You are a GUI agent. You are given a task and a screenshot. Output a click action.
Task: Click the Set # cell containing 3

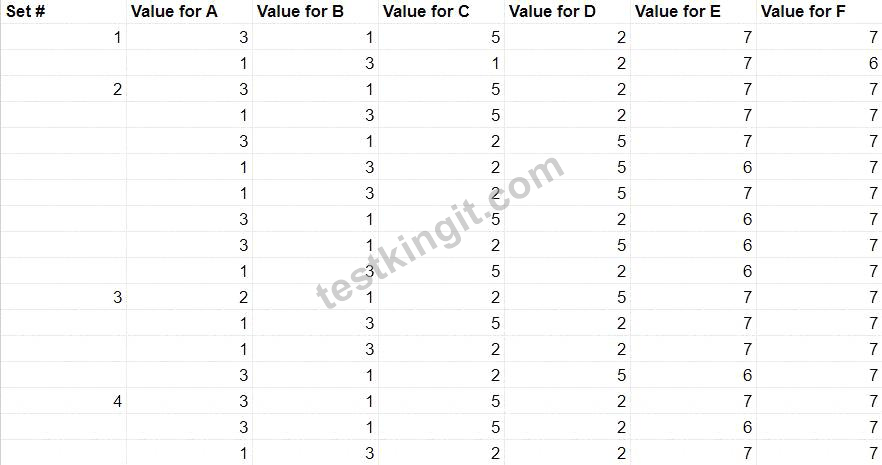coord(63,297)
